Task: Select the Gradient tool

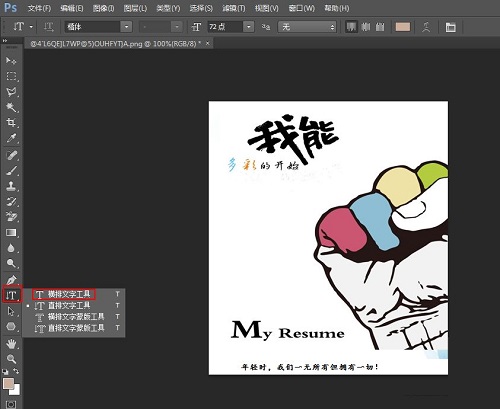Action: pyautogui.click(x=11, y=232)
